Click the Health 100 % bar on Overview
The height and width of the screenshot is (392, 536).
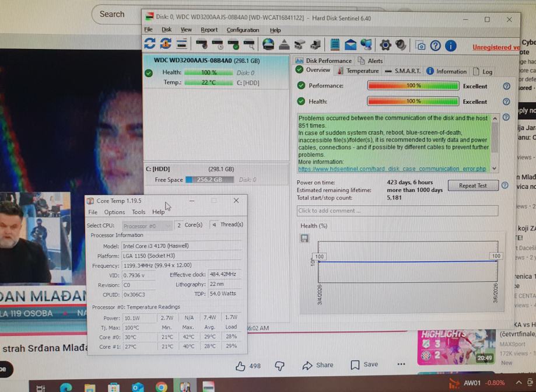click(413, 101)
